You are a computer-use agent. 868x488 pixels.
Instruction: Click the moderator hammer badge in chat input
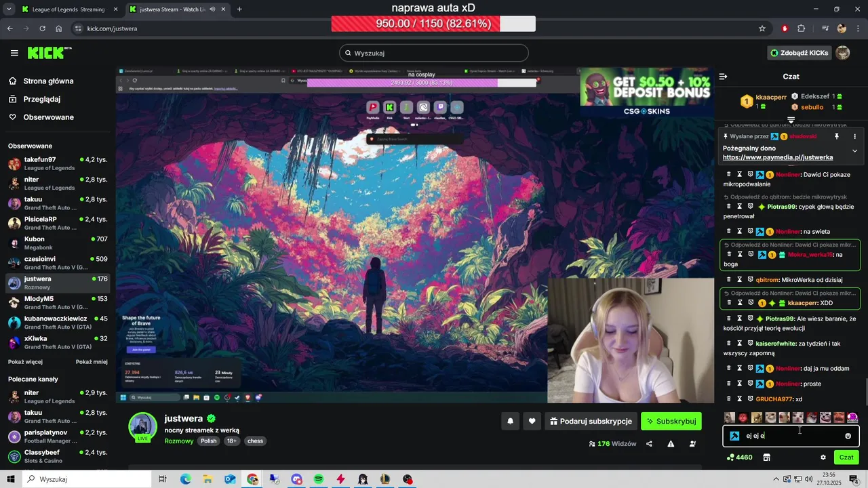pyautogui.click(x=734, y=436)
